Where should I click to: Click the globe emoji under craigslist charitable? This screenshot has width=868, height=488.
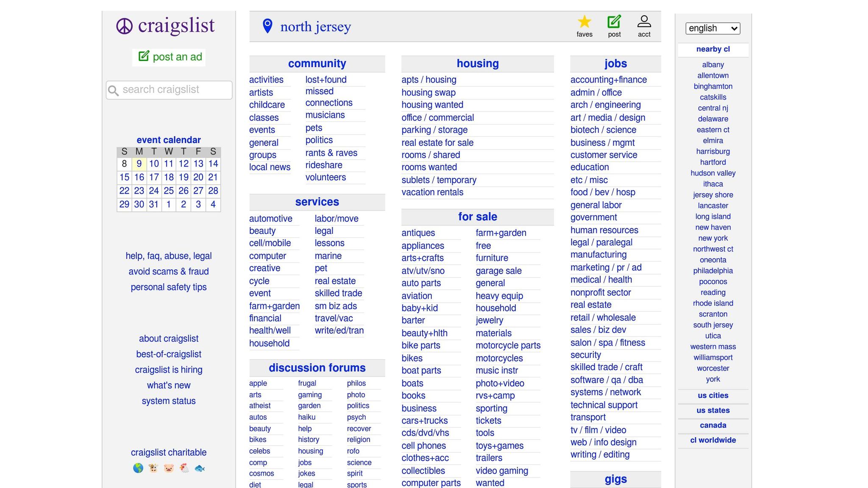point(138,468)
